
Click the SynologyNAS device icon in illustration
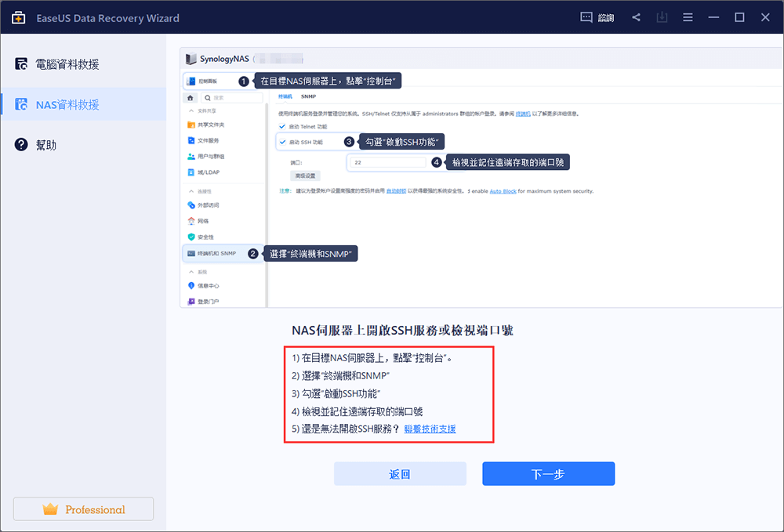click(x=191, y=59)
